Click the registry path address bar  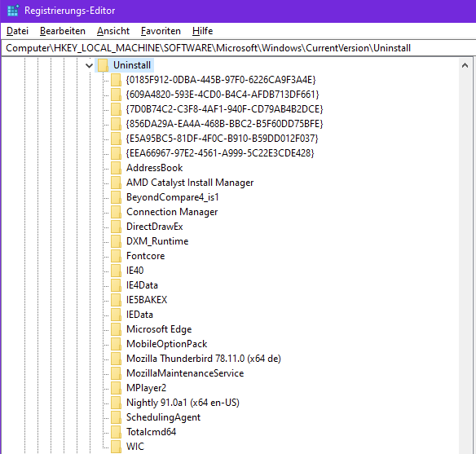click(x=238, y=48)
